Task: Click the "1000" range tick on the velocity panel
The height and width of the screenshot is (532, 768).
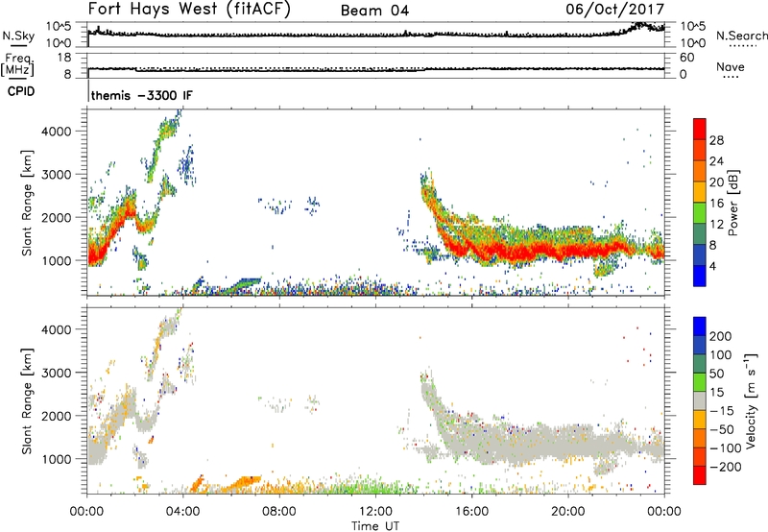Action: click(57, 459)
